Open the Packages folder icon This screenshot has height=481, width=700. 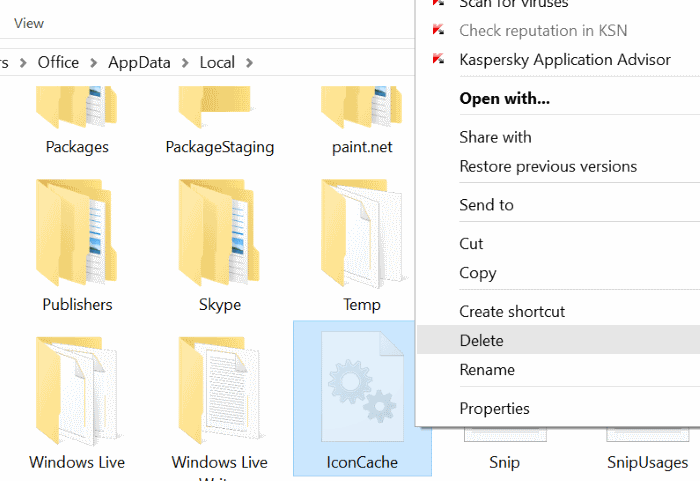[76, 107]
